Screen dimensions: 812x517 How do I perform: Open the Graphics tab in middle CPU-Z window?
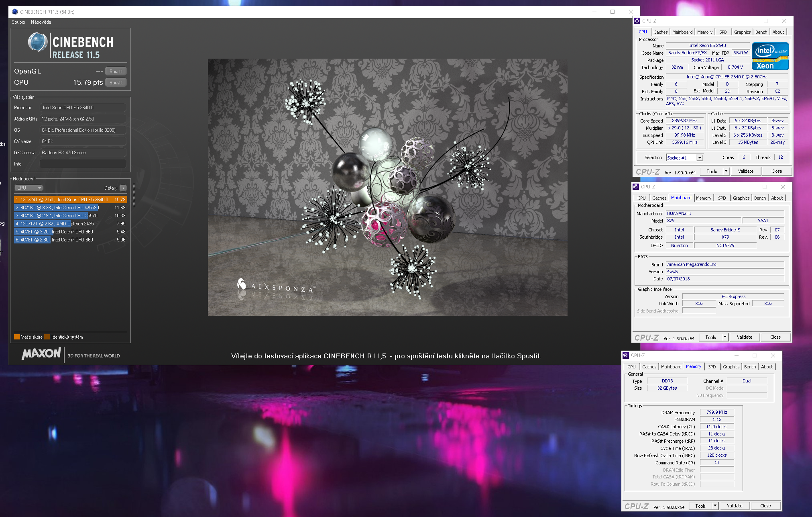[x=741, y=198]
